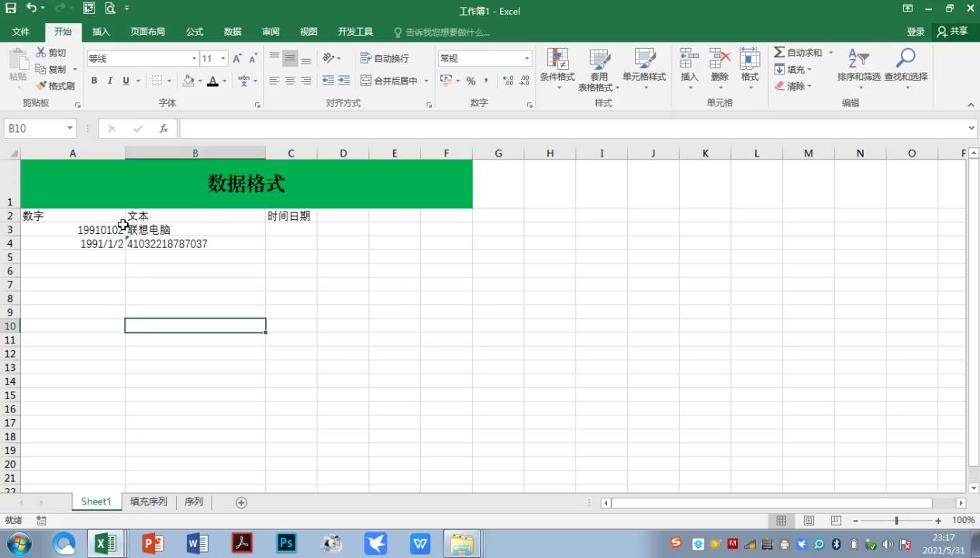This screenshot has width=980, height=558.
Task: Click the percent style icon
Action: coord(471,81)
